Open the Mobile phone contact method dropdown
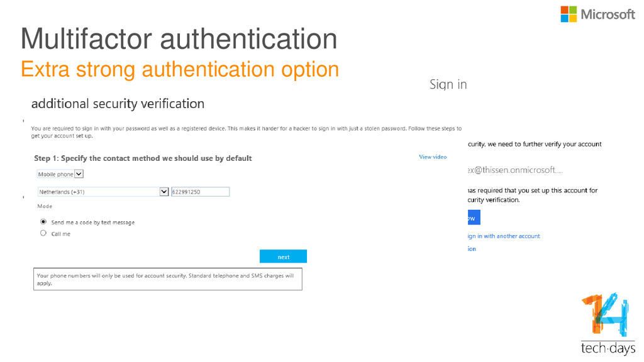644x362 pixels. coord(60,174)
